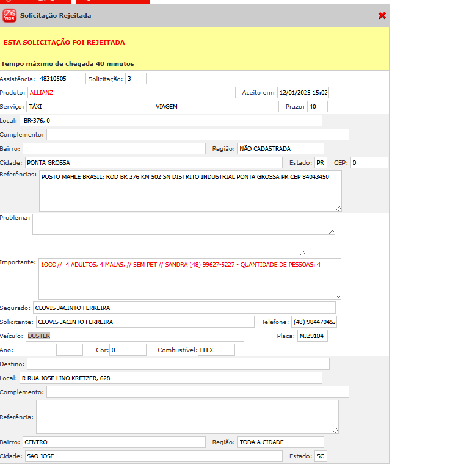Click the Veículo field showing DUSTER
453x476 pixels.
(x=135, y=336)
